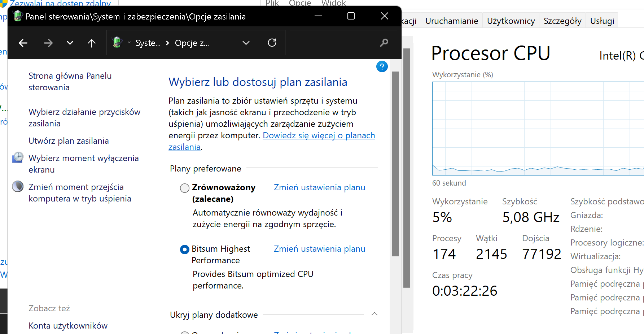Image resolution: width=644 pixels, height=334 pixels.
Task: Select Opcje z... breadcrumb segment
Action: 192,43
